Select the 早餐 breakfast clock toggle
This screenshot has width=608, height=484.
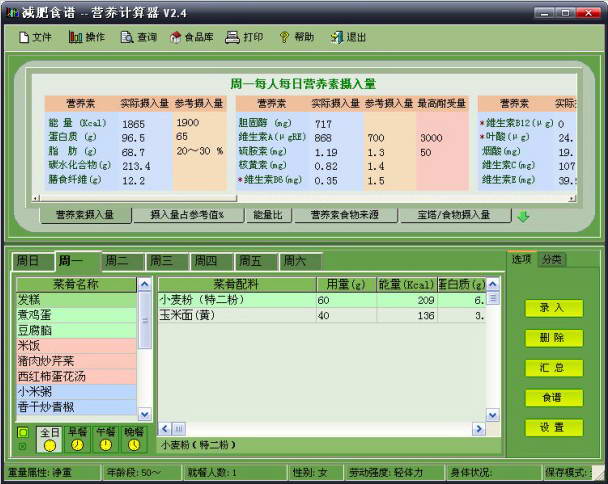pos(76,439)
